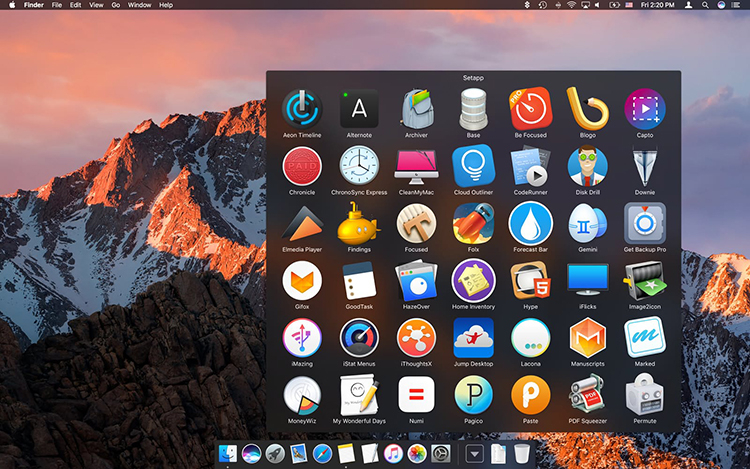Open Siri from the Dock
Image resolution: width=750 pixels, height=469 pixels.
pos(252,453)
